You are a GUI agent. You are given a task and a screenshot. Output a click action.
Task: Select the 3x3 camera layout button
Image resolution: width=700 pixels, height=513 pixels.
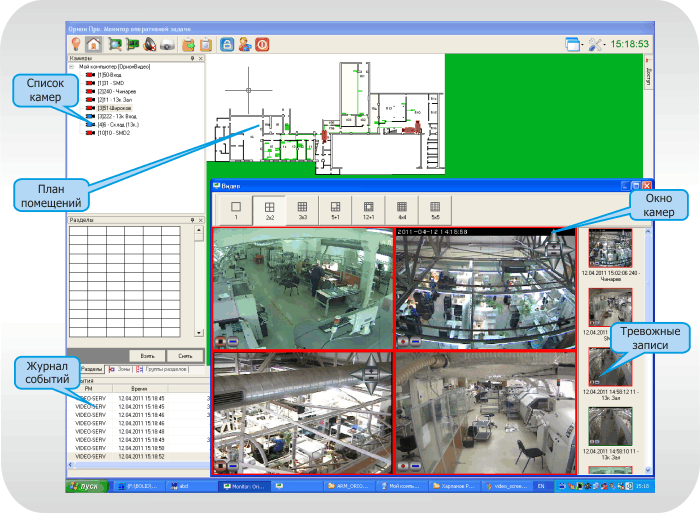tap(302, 210)
